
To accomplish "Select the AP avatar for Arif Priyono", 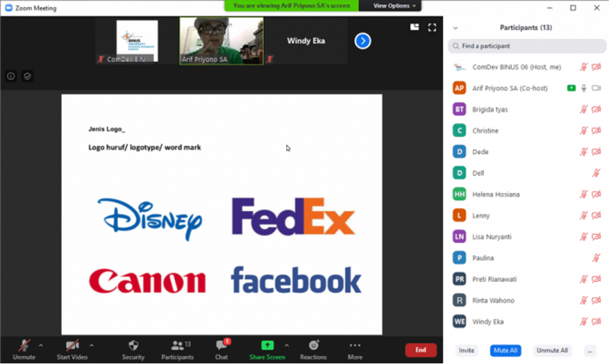I will [x=460, y=88].
